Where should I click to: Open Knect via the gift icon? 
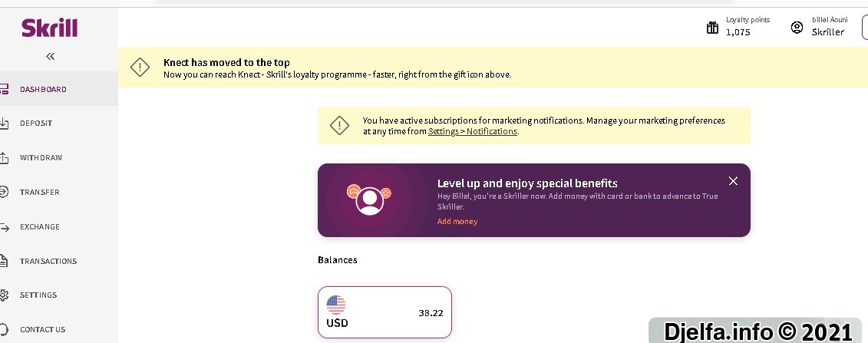tap(712, 27)
